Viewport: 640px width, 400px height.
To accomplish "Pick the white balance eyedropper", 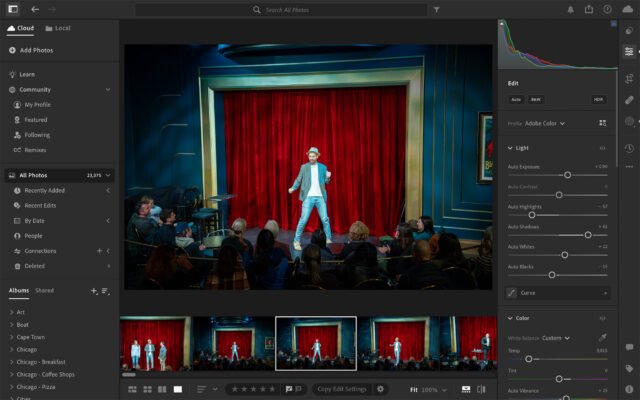I will tap(602, 337).
